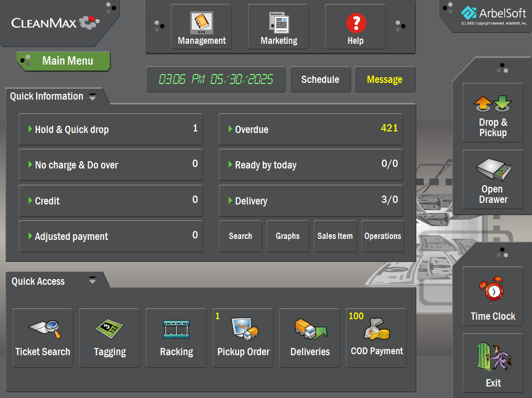Collapse the Quick Access panel
This screenshot has height=398, width=532.
click(x=92, y=281)
